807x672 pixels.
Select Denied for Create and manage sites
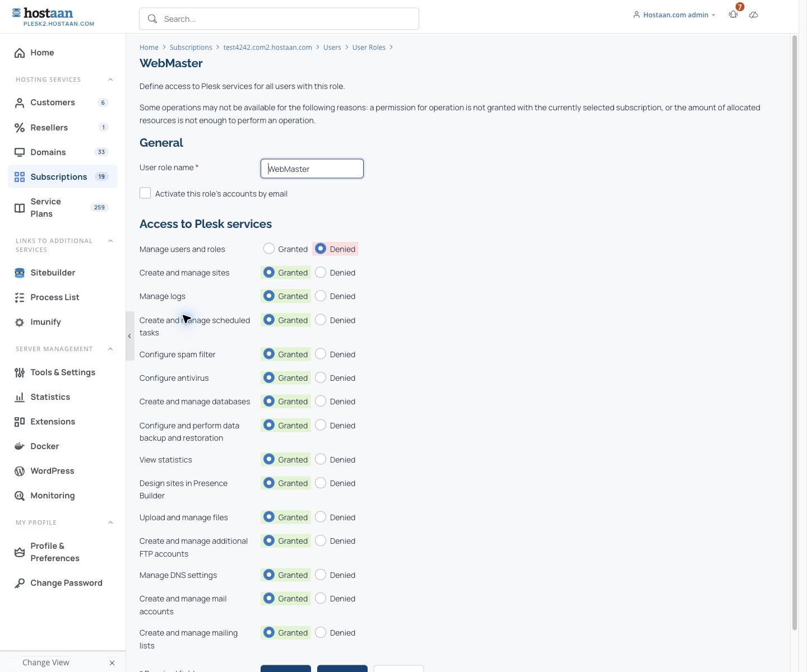pyautogui.click(x=321, y=272)
